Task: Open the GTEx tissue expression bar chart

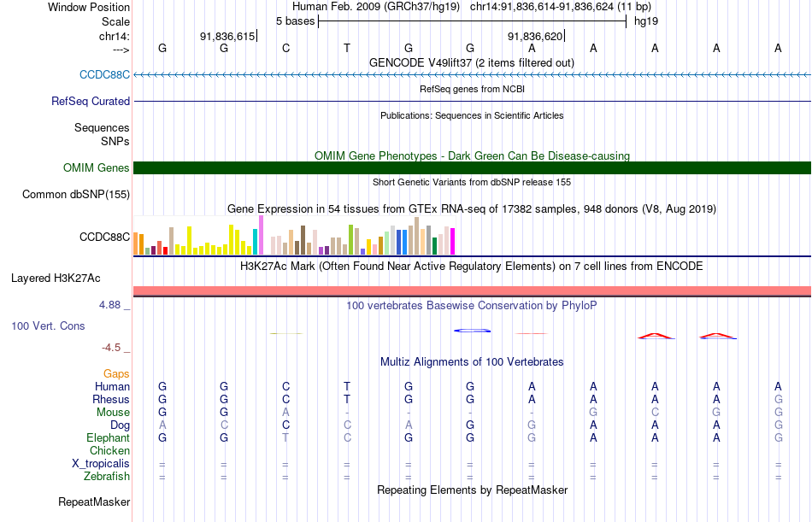Action: (294, 236)
